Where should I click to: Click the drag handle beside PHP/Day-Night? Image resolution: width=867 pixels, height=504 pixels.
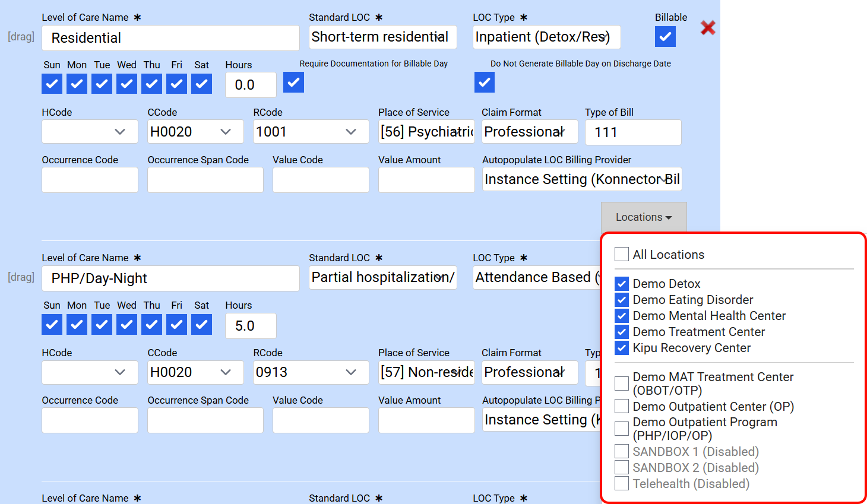pos(21,277)
